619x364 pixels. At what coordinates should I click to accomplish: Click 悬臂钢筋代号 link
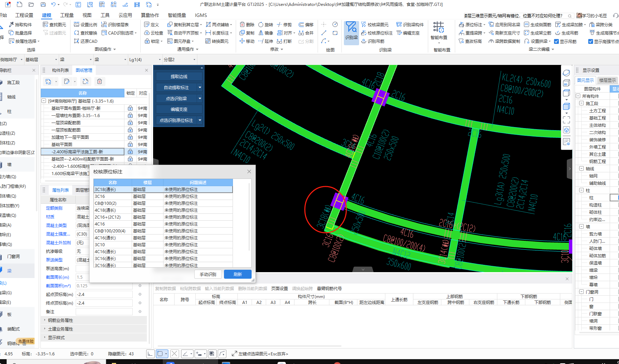[329, 288]
